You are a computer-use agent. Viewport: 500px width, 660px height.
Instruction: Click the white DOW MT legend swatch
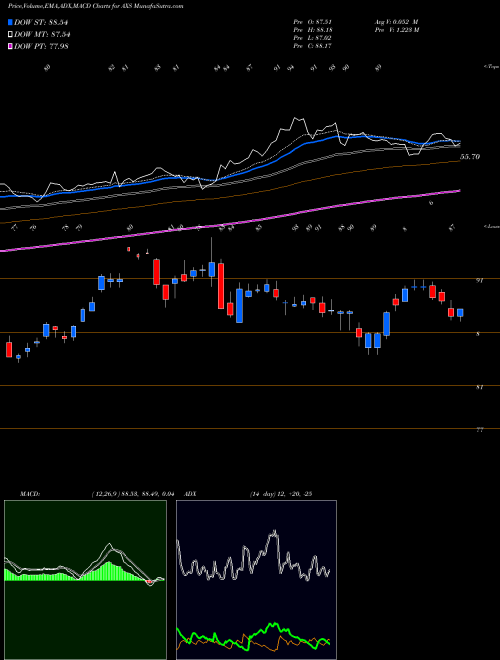tap(10, 34)
